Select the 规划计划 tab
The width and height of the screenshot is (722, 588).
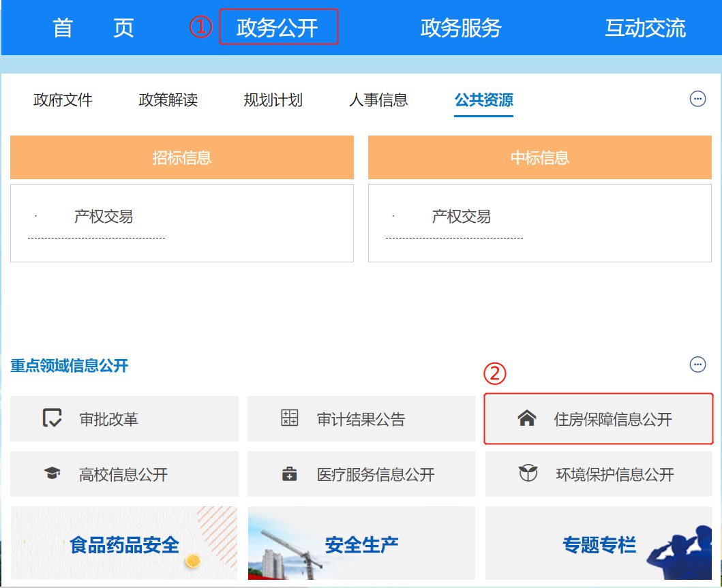[x=273, y=100]
